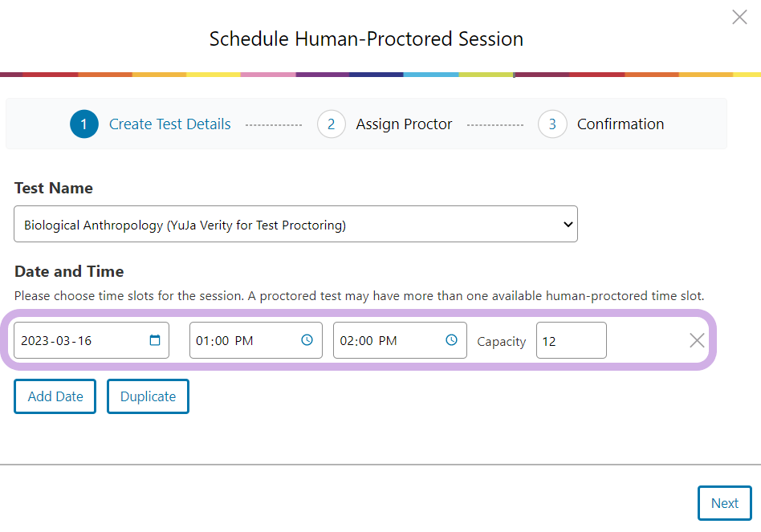Go to Create Test Details step
This screenshot has width=761, height=532.
point(170,124)
